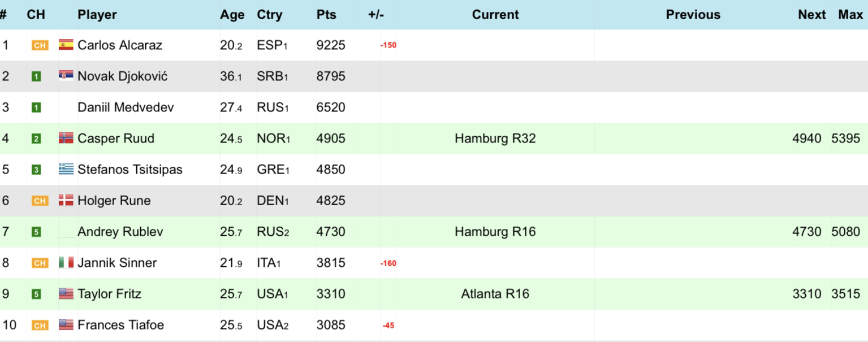Sort by the Ctry column header
This screenshot has width=868, height=342.
[269, 15]
